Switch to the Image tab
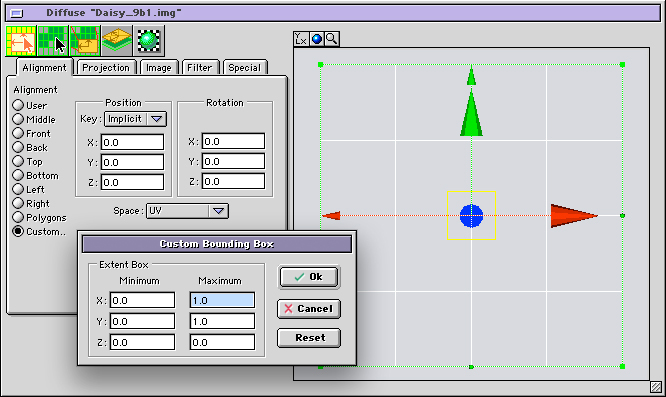This screenshot has width=666, height=397. coord(158,68)
